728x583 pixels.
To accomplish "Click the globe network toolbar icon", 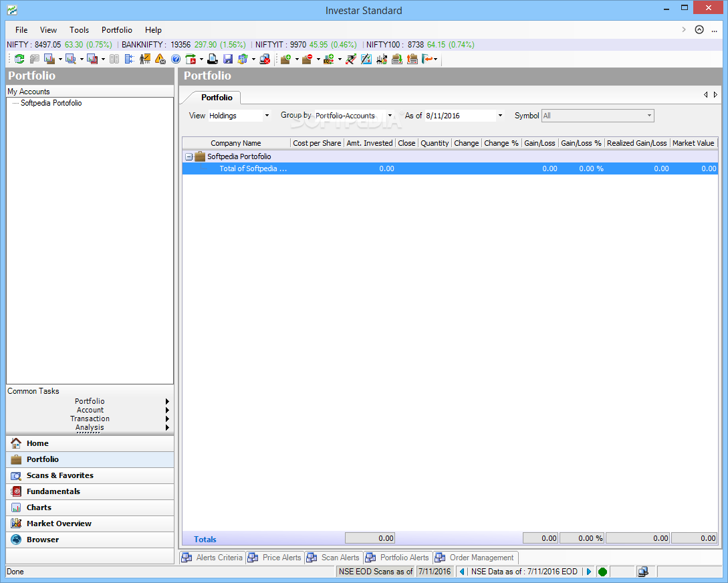I will pos(243,59).
